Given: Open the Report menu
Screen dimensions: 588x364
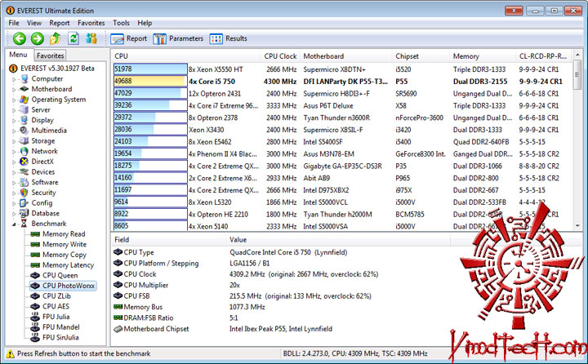Looking at the screenshot, I should (60, 23).
